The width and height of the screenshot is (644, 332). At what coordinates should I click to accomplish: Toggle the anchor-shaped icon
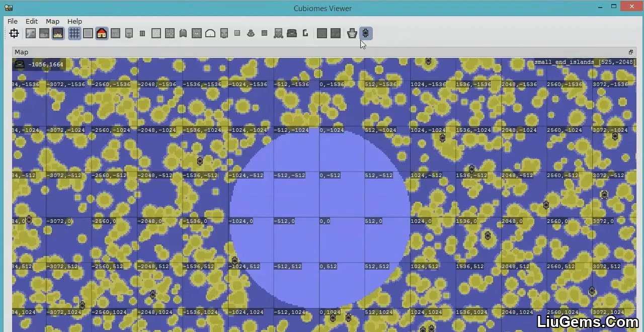tap(251, 34)
